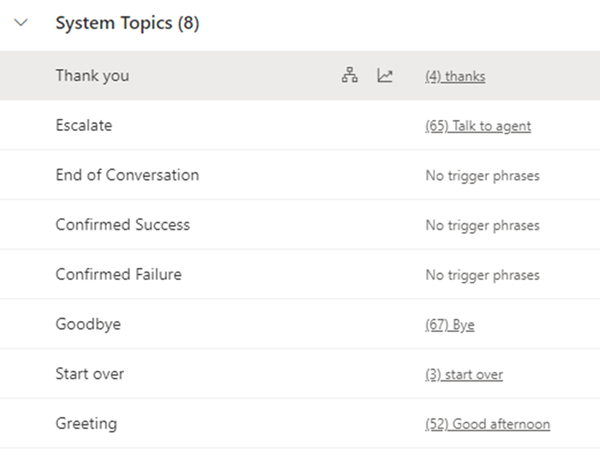Open the End of Conversation topic
The height and width of the screenshot is (460, 600).
point(127,175)
